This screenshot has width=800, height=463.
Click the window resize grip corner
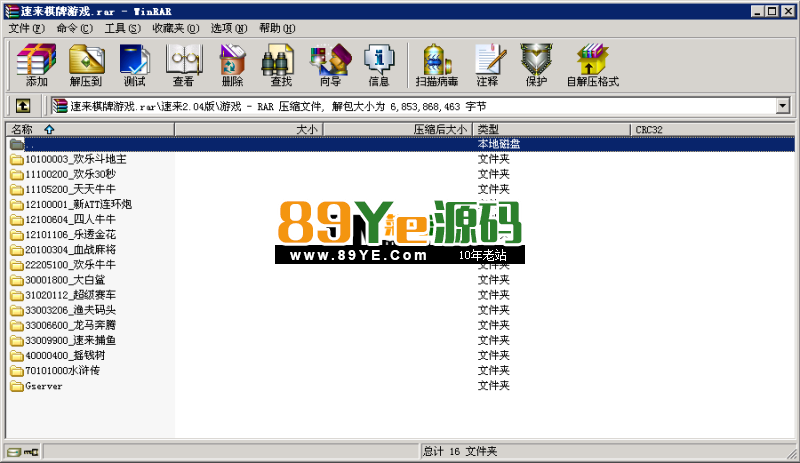point(791,453)
